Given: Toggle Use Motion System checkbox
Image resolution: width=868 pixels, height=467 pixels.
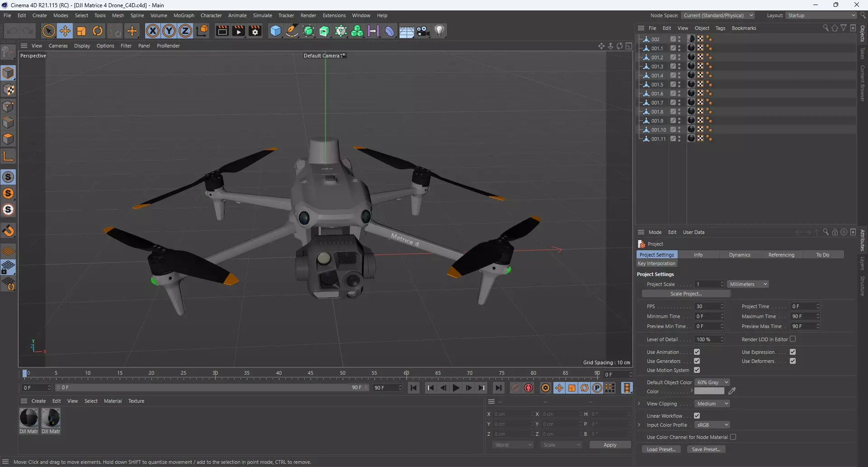Looking at the screenshot, I should (x=697, y=370).
